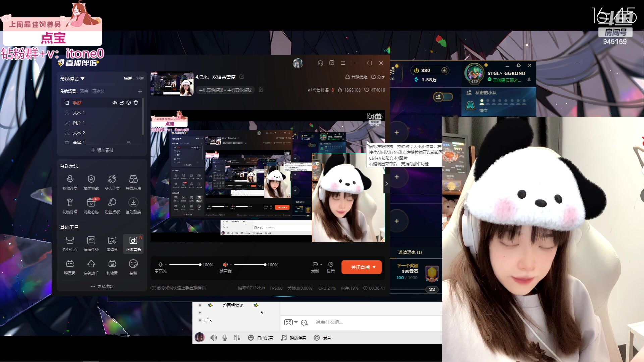The image size is (644, 362).
Task: Edit the stream title with pencil icon
Action: pos(242,77)
